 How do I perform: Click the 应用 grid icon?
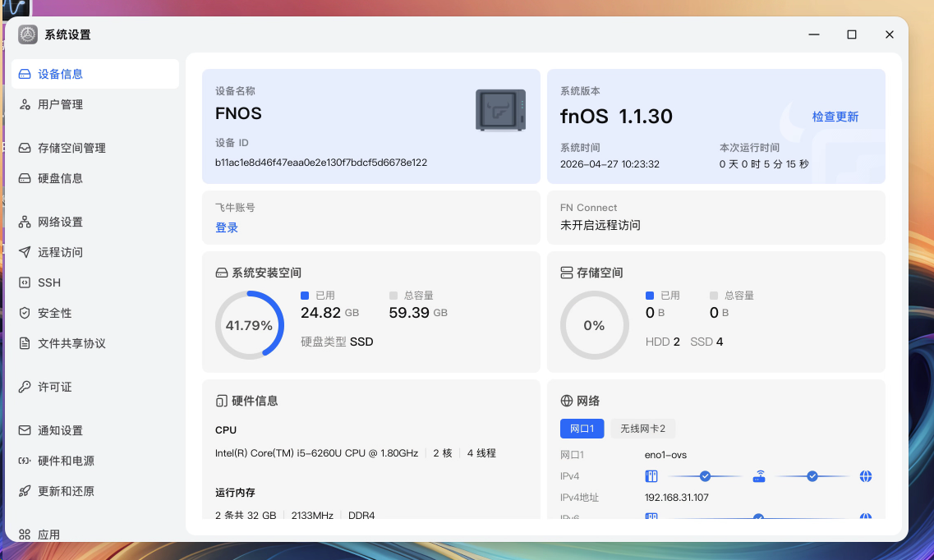[x=25, y=535]
